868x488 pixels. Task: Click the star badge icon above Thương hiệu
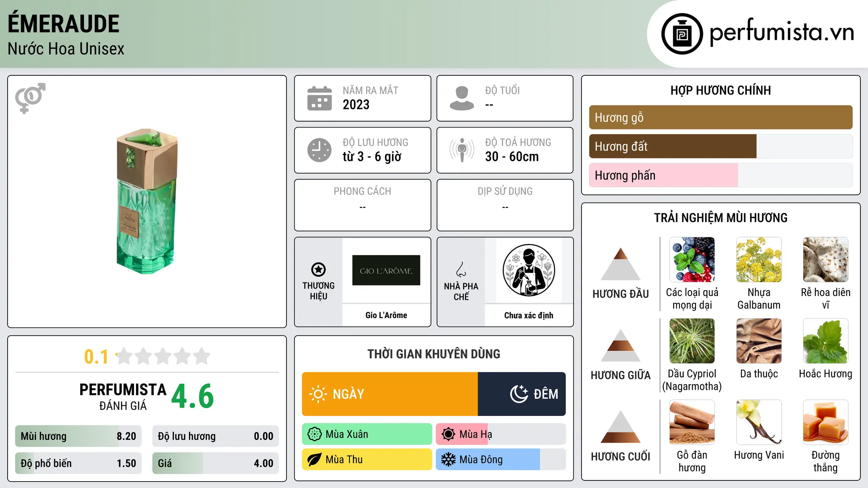pyautogui.click(x=318, y=269)
